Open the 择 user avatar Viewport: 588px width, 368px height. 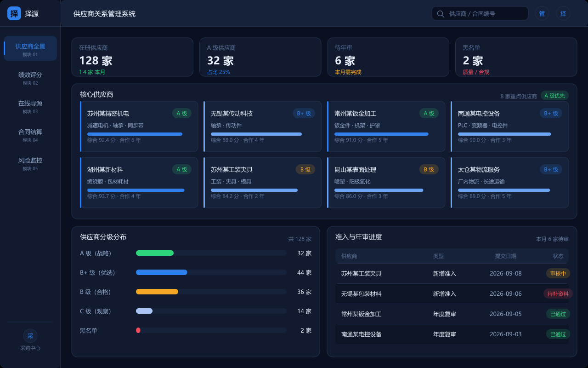[x=563, y=13]
